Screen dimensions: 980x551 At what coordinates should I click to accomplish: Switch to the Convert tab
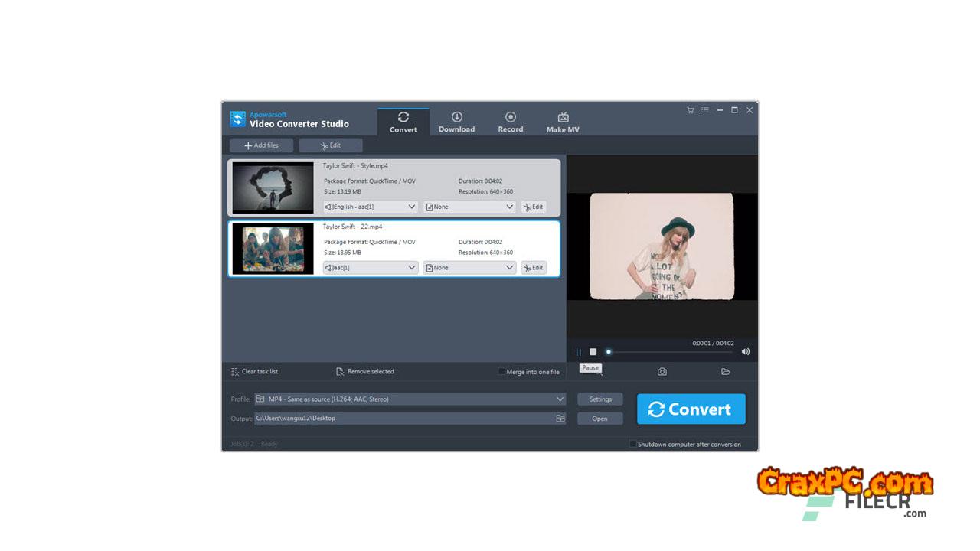point(403,122)
